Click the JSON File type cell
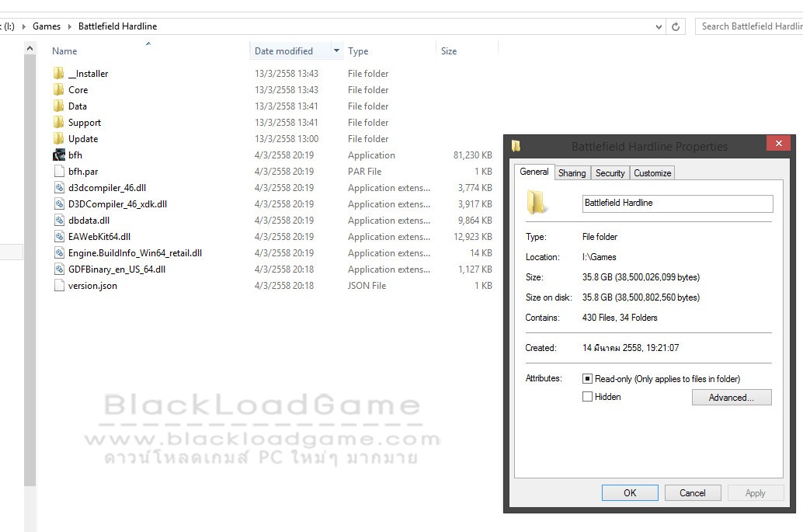The width and height of the screenshot is (803, 532). pos(367,286)
